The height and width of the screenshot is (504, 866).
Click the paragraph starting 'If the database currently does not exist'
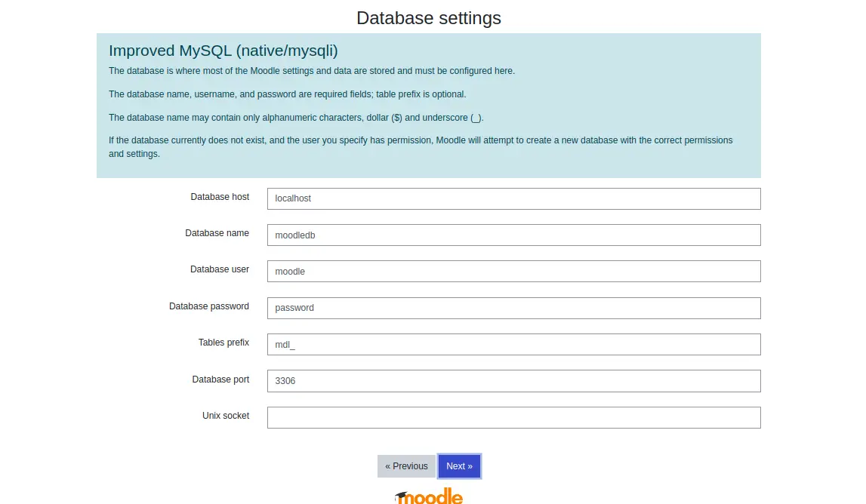click(x=421, y=147)
